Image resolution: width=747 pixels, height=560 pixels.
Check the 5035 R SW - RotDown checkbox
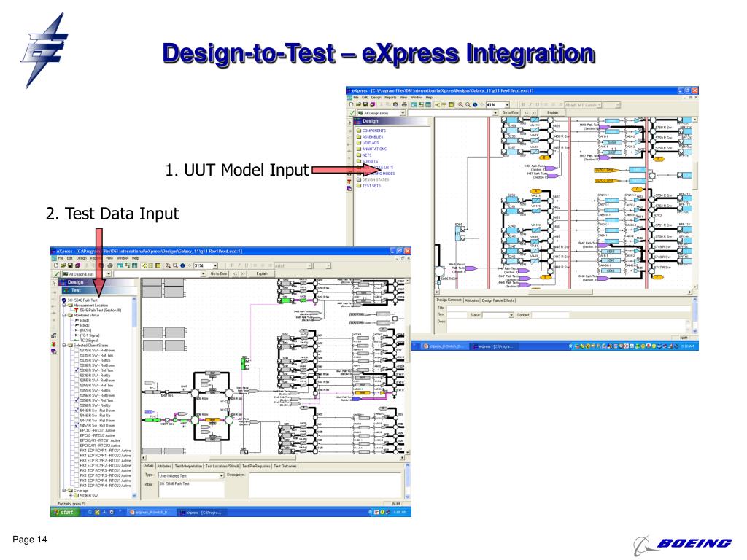pos(77,351)
